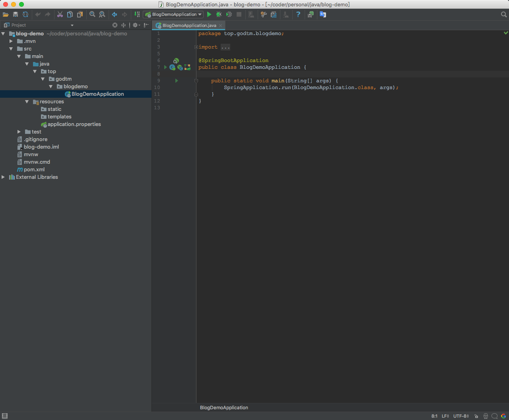
Task: Toggle tool window bars at bottom-left corner
Action: pyautogui.click(x=4, y=416)
